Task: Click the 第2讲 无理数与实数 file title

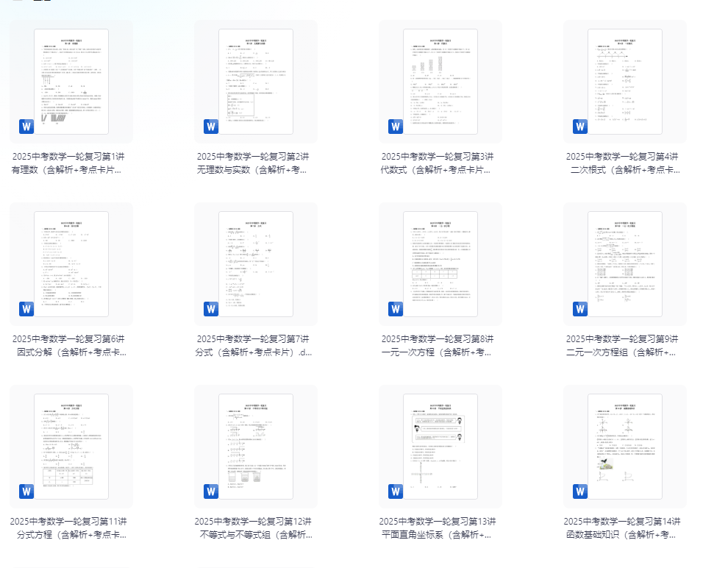Action: tap(252, 163)
